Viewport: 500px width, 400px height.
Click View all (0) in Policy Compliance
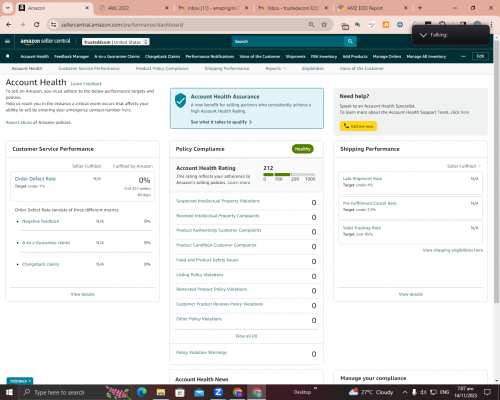point(246,336)
